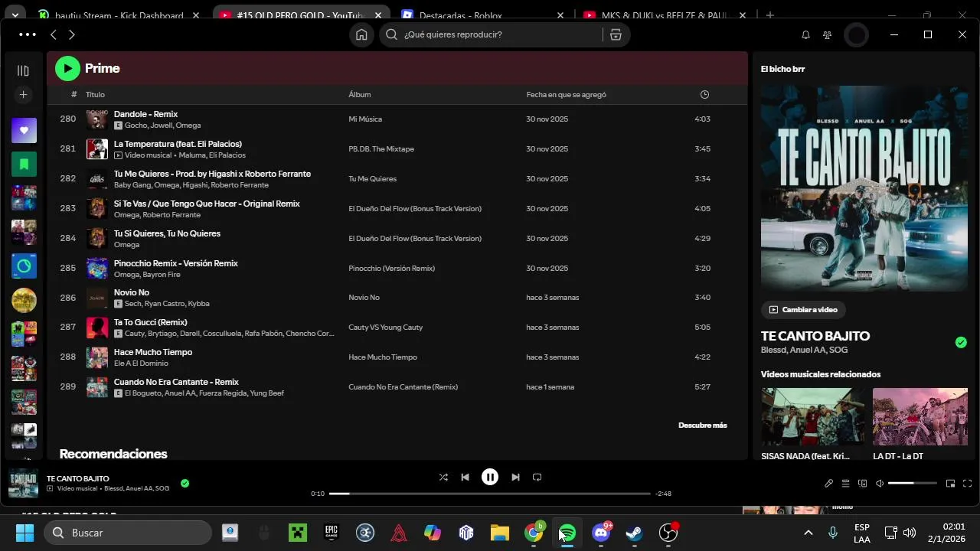The image size is (980, 551).
Task: Click the ¿Qué quieres reproducir? search field
Action: tap(494, 34)
